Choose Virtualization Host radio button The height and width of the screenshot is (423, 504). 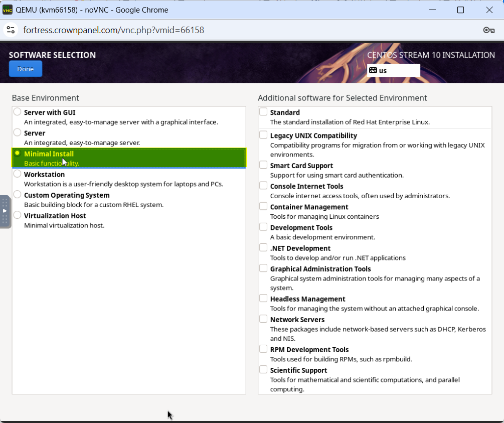point(18,215)
